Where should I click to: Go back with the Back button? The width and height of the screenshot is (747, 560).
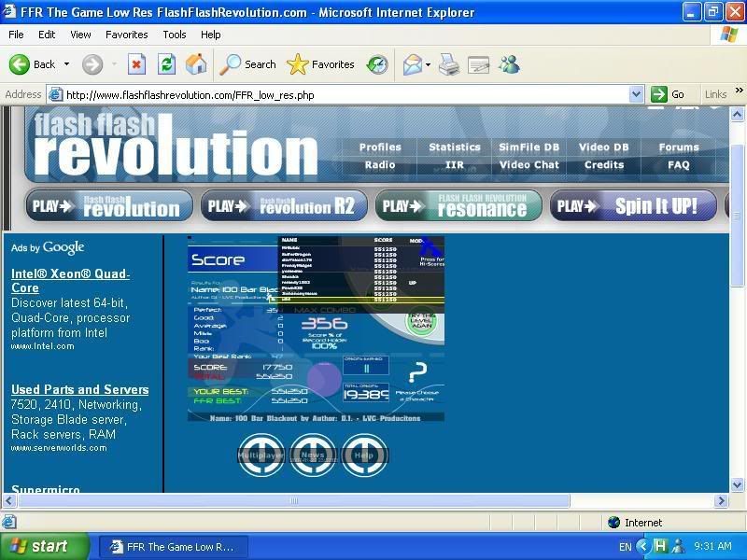[x=32, y=64]
